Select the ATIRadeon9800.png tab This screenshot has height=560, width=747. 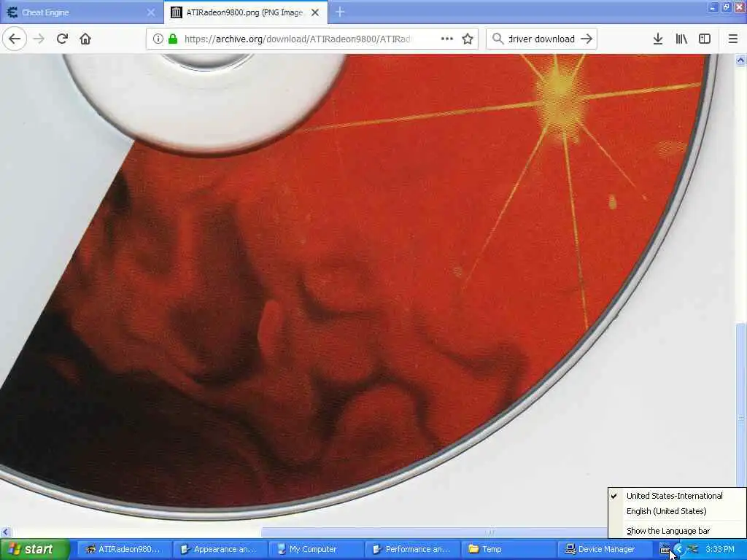(245, 12)
